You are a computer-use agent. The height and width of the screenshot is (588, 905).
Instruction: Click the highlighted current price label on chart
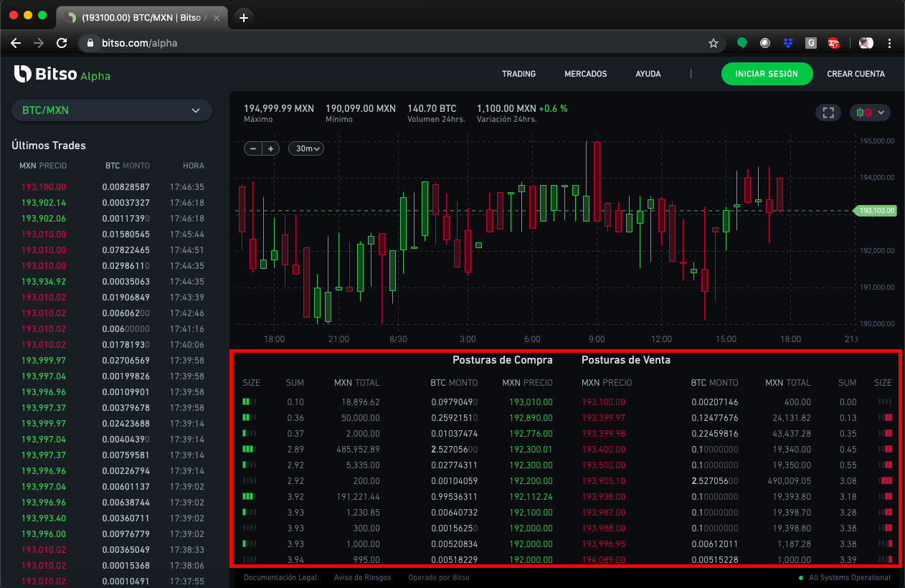pos(875,211)
